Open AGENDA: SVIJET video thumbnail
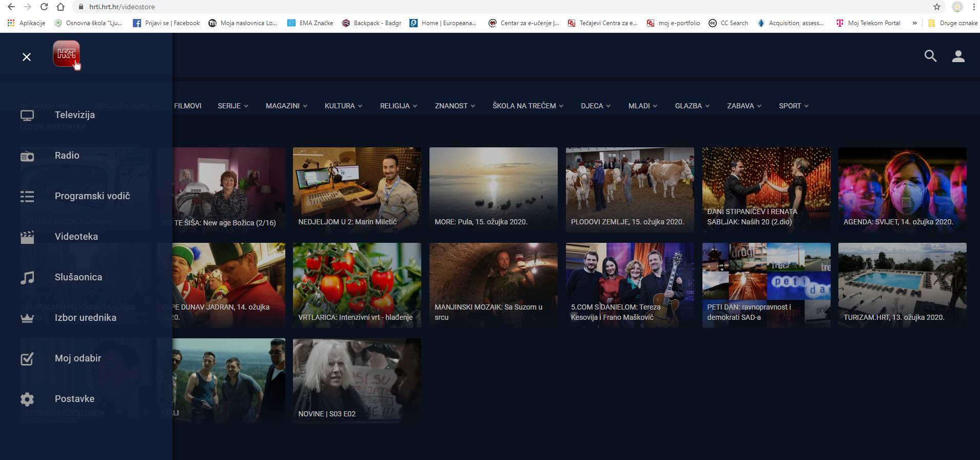The height and width of the screenshot is (460, 980). (903, 190)
